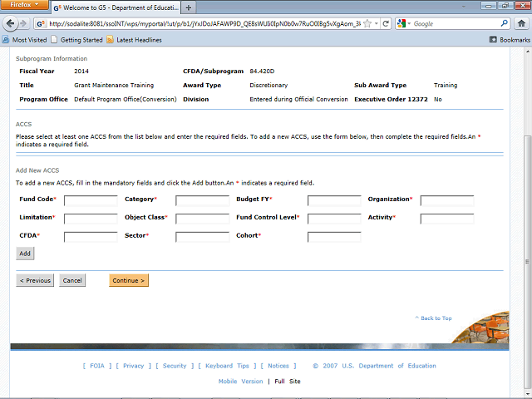Click the Training sub award type value
Screen dimensions: 532x399
click(446, 85)
